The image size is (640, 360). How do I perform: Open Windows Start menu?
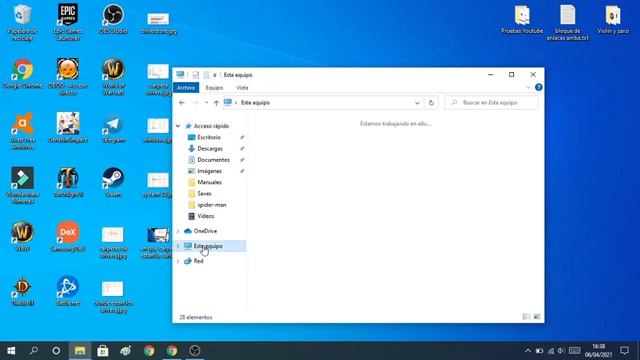click(11, 351)
